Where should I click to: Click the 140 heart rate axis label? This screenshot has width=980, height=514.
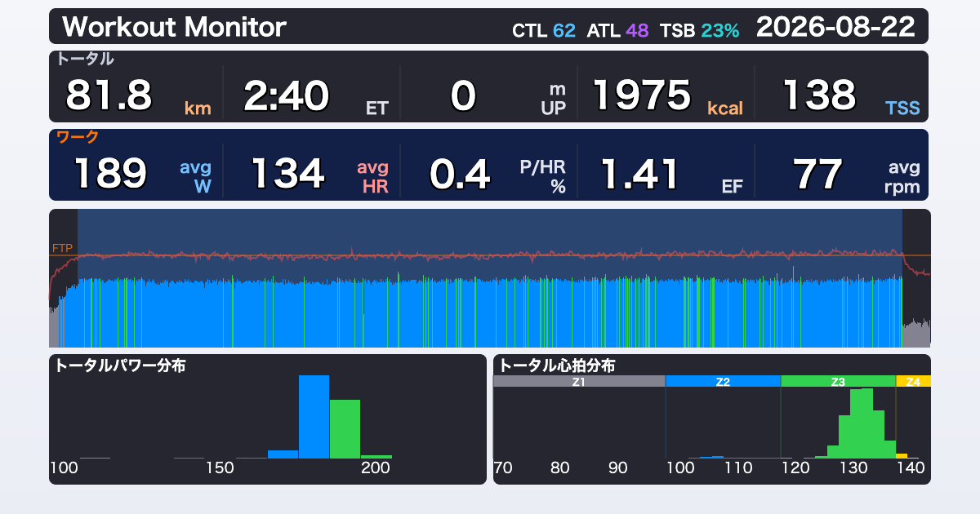[x=910, y=468]
